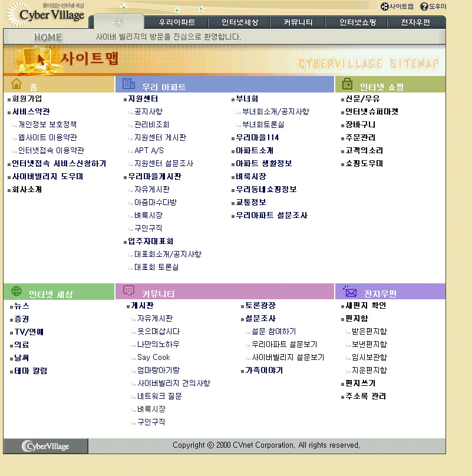
Task: Open the 인터넷쇼핑 navigation tab
Action: click(x=358, y=22)
